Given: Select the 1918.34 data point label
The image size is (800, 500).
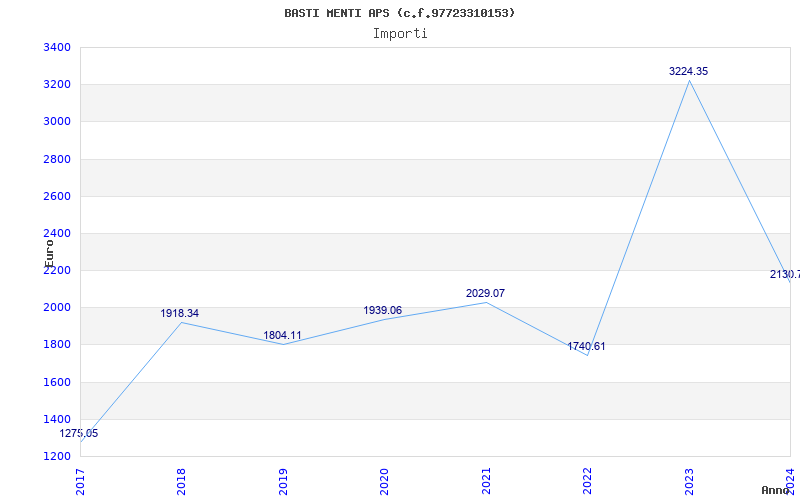Looking at the screenshot, I should [x=180, y=313].
